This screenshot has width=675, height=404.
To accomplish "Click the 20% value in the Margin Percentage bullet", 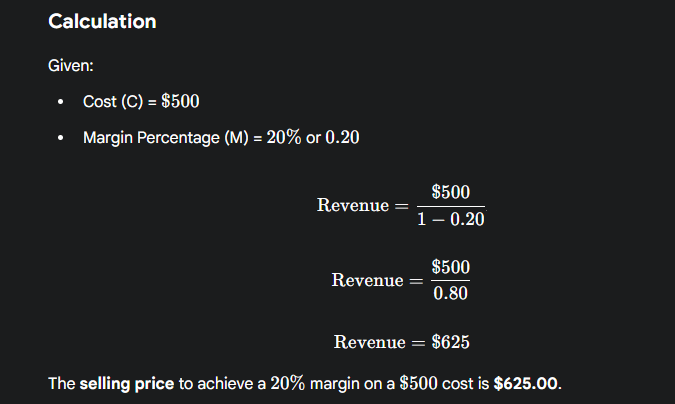I will pos(281,137).
